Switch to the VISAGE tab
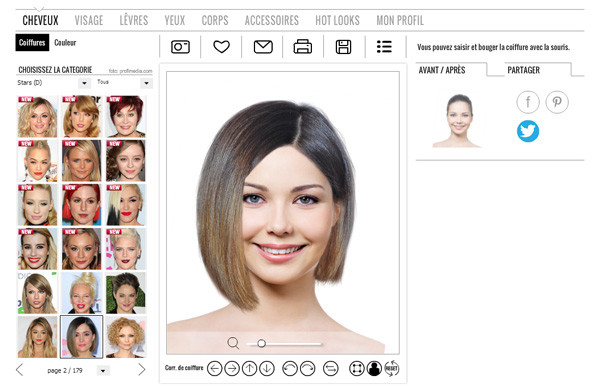 pyautogui.click(x=89, y=20)
